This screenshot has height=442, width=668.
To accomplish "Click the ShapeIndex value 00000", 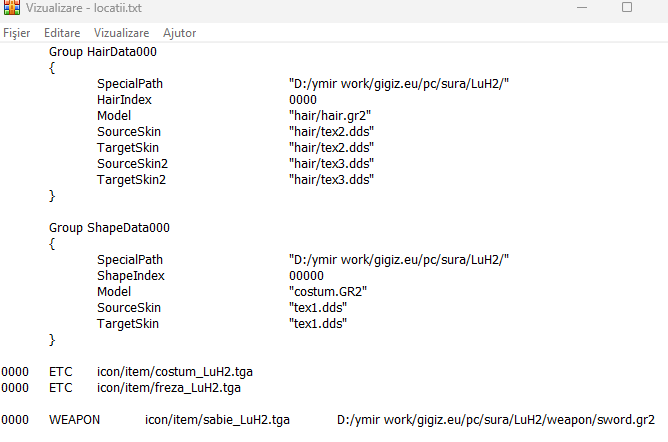I will coord(306,275).
